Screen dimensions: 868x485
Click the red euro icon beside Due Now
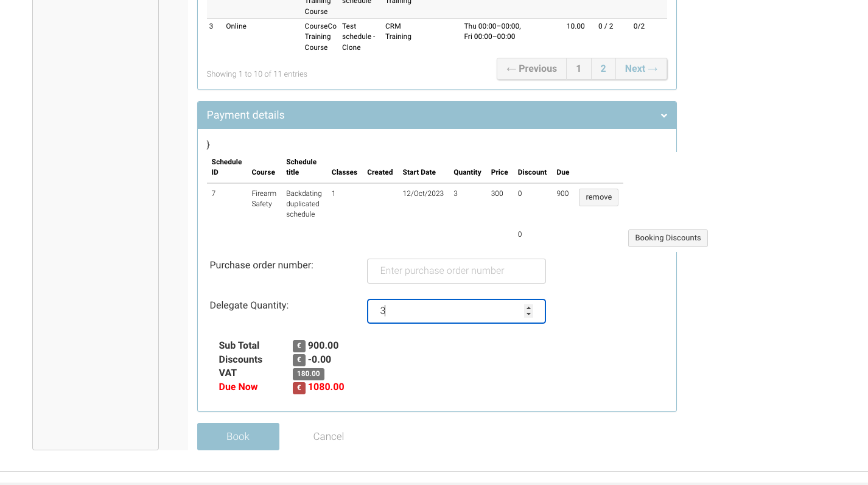pos(299,388)
